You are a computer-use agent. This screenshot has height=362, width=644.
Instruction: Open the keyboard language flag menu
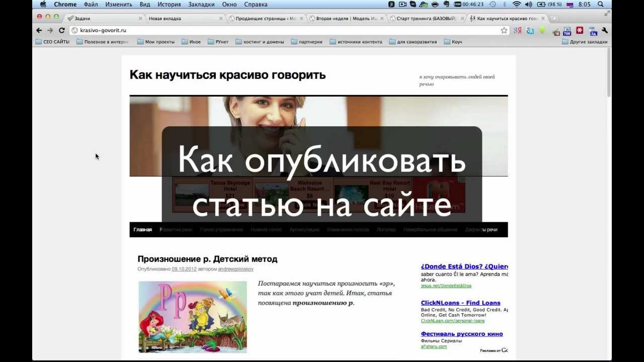tap(570, 4)
